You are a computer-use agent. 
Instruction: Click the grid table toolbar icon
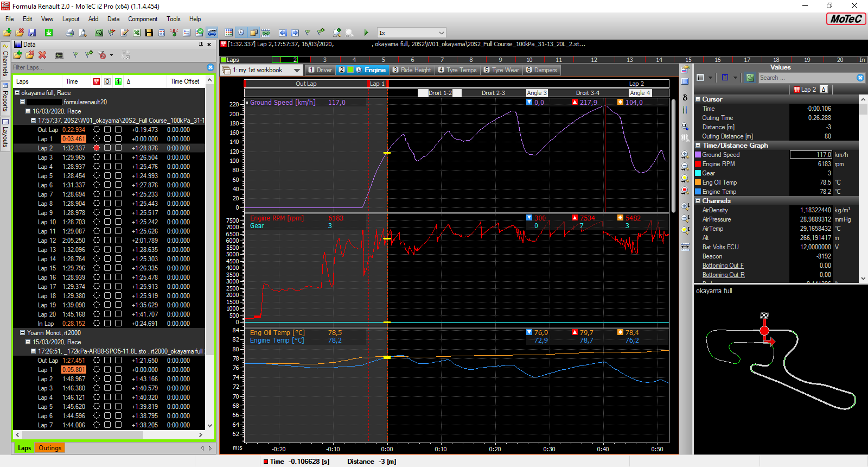[x=229, y=33]
